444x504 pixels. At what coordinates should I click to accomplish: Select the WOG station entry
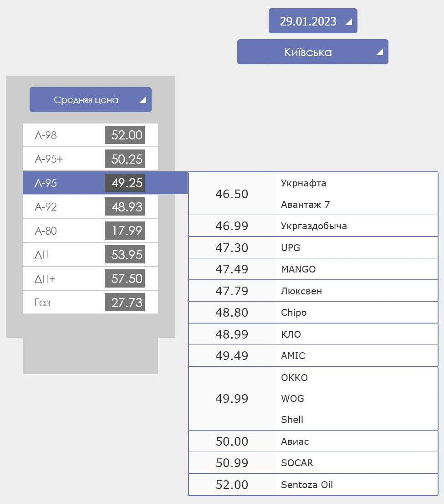(x=293, y=399)
